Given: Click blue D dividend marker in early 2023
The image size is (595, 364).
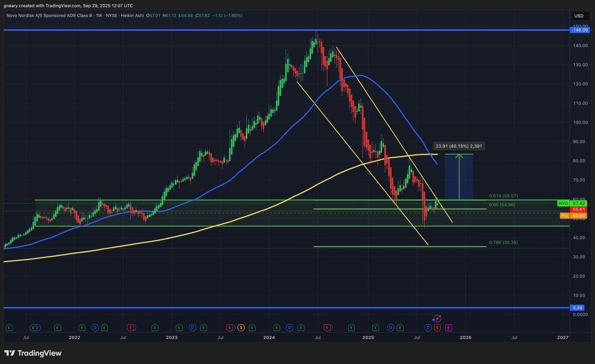Looking at the screenshot, I should [x=192, y=328].
